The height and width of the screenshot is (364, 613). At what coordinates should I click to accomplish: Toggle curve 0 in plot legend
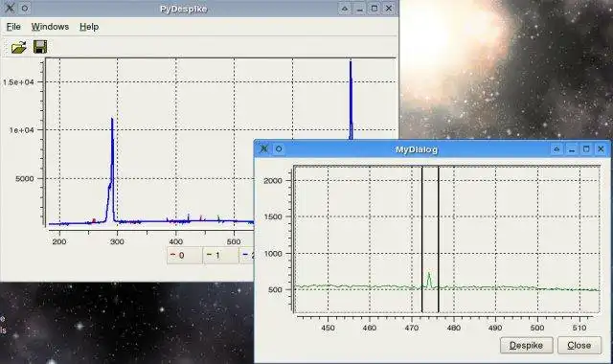coord(185,256)
